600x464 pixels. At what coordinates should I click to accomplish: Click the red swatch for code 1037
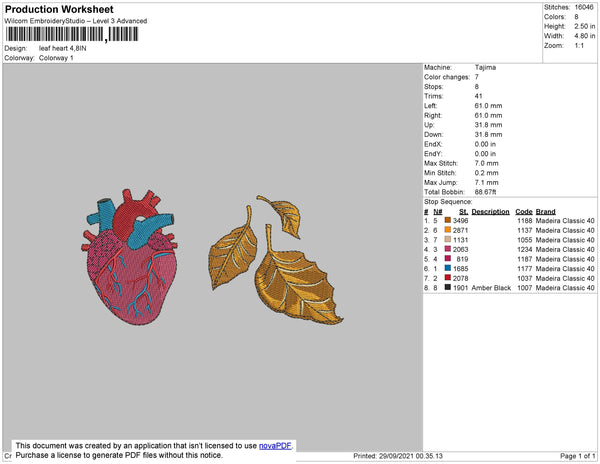[x=448, y=278]
